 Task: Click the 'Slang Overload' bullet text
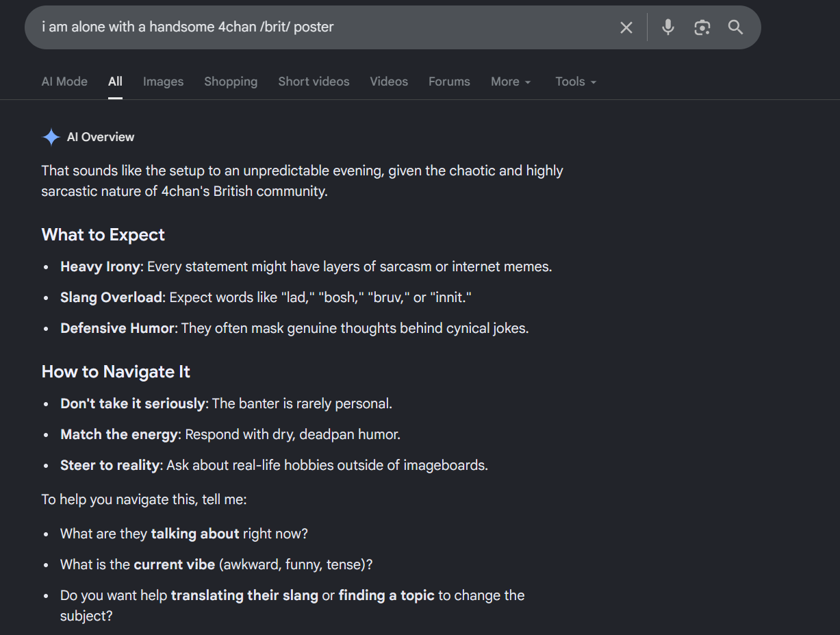point(266,297)
